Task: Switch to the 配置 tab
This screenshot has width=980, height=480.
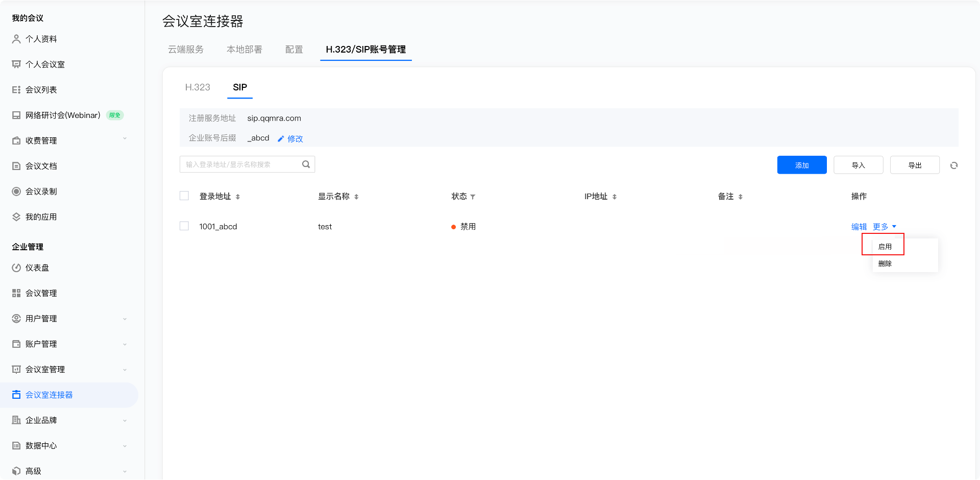Action: point(294,50)
